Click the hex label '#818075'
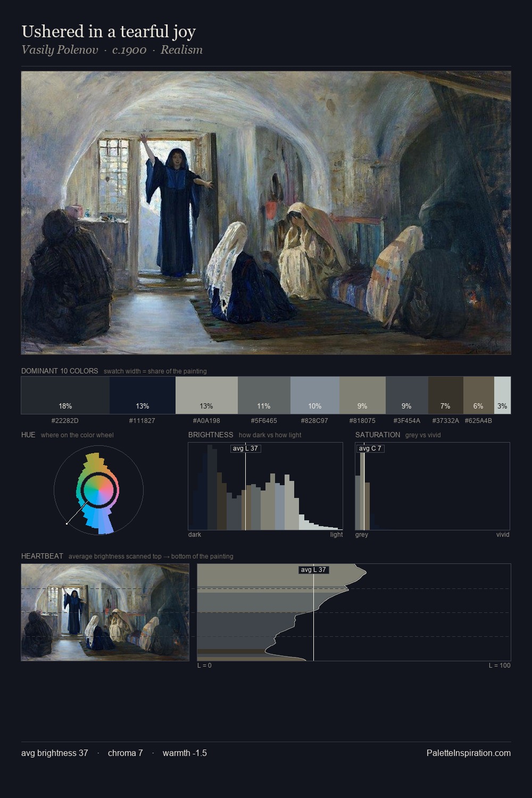 (x=362, y=421)
